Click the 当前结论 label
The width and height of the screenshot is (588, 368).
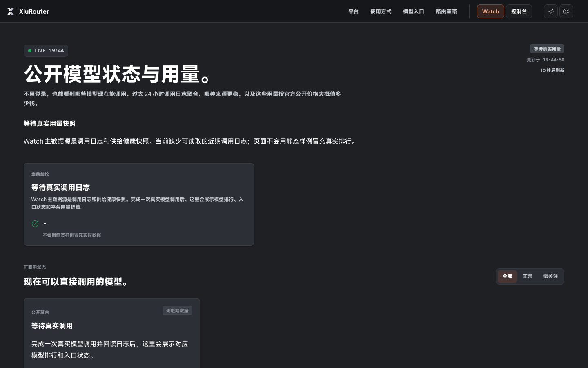[40, 174]
